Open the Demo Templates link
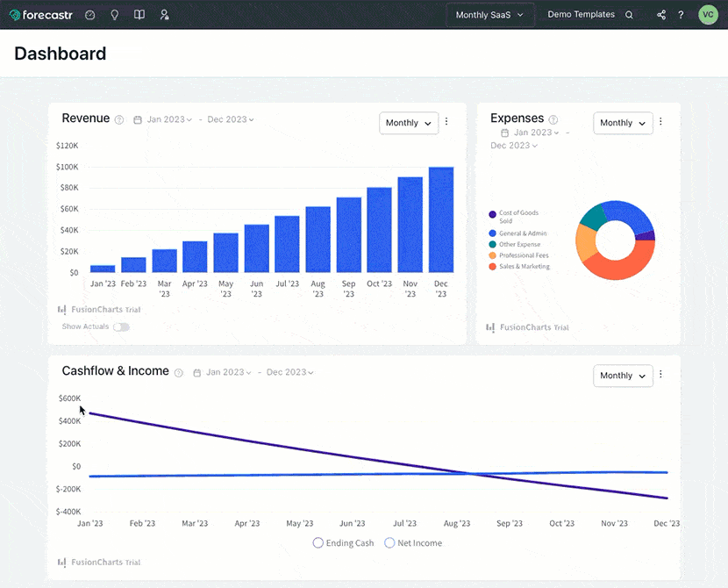 (x=581, y=14)
